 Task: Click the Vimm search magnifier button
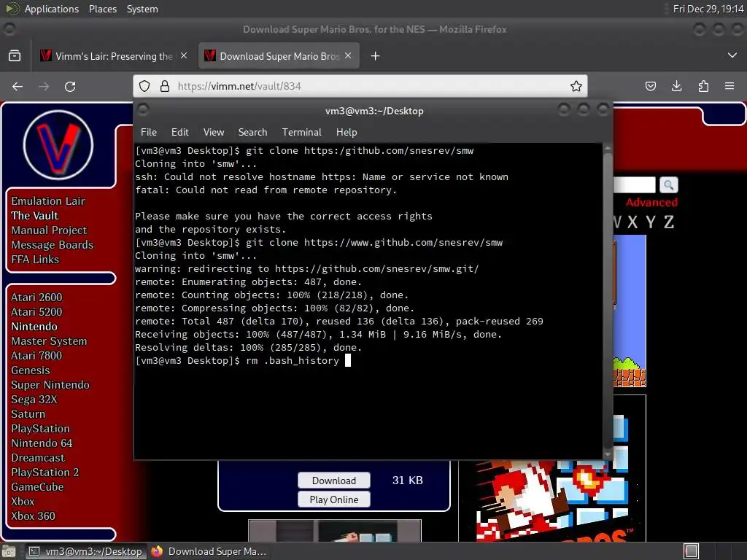668,184
